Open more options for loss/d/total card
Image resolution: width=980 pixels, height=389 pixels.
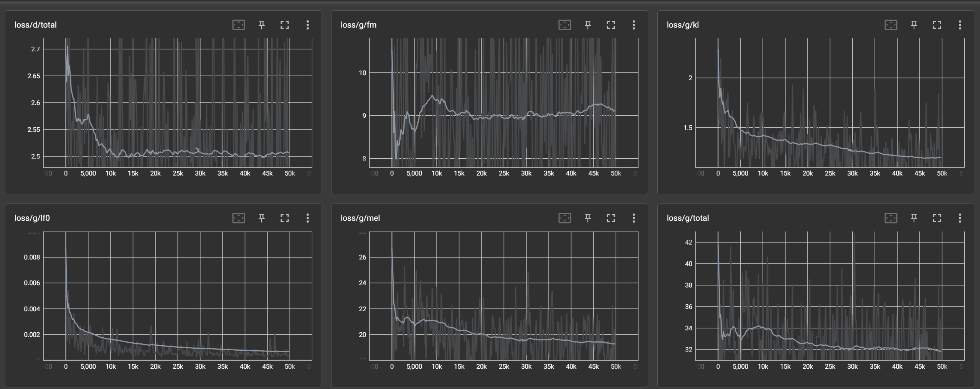pyautogui.click(x=307, y=25)
